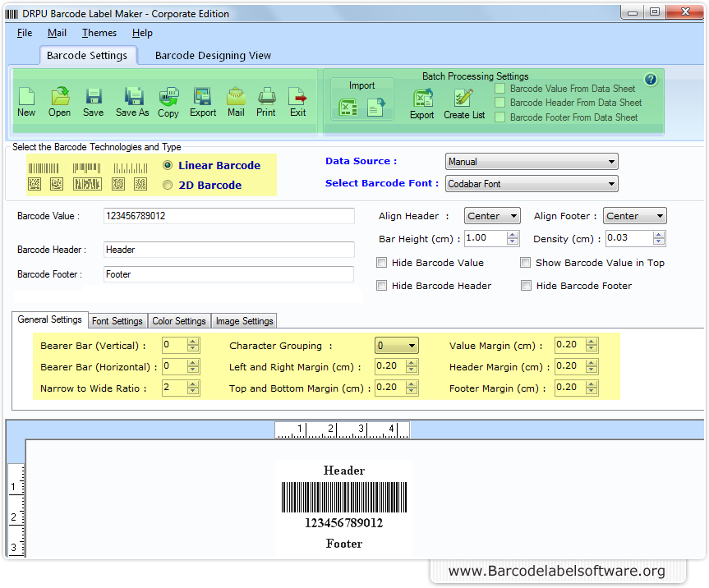709x588 pixels.
Task: Decrease Top and Bottom Margin value
Action: point(412,392)
